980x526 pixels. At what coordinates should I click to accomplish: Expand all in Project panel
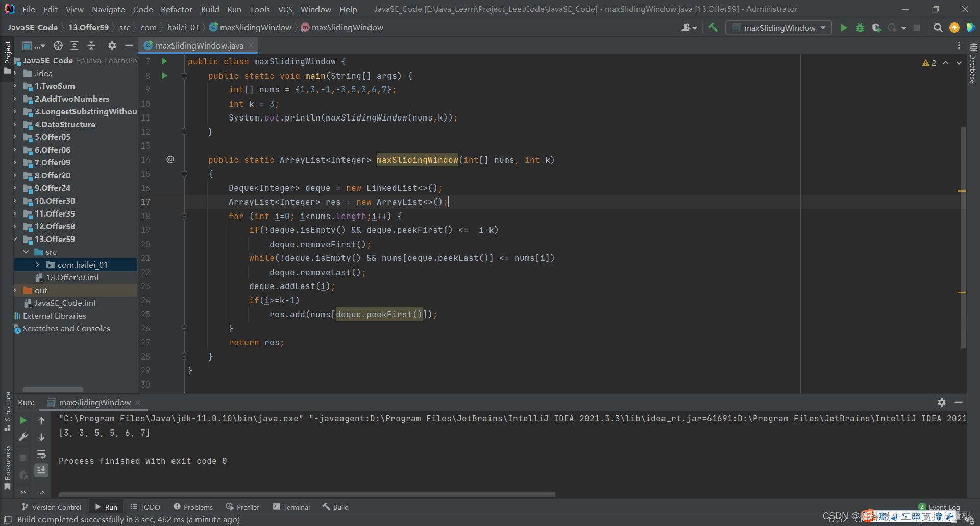(75, 45)
